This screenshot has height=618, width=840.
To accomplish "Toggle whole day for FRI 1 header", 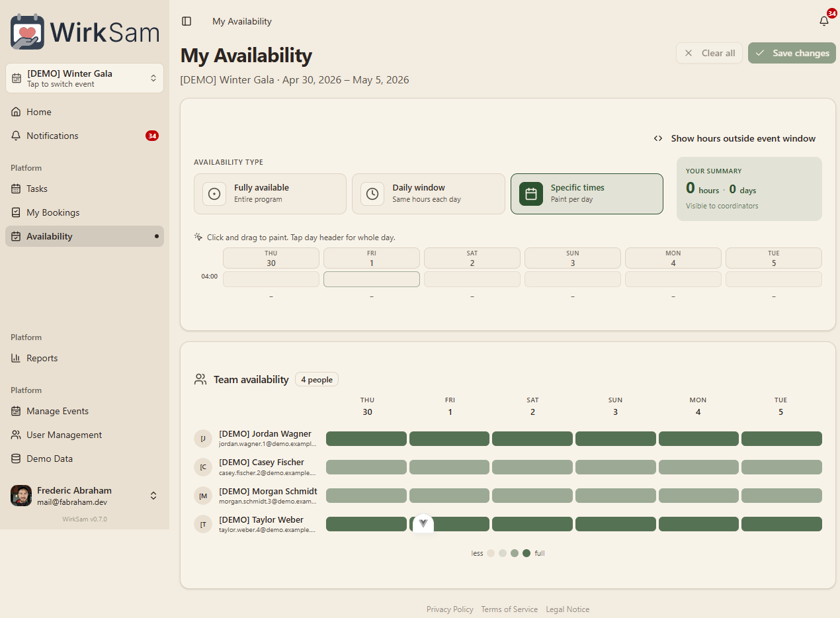I will pos(372,258).
